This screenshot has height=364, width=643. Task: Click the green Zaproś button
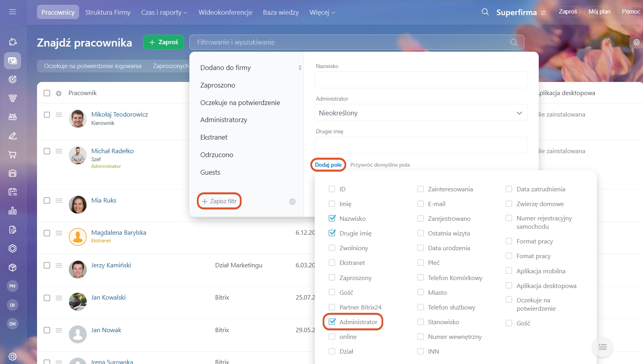click(164, 42)
